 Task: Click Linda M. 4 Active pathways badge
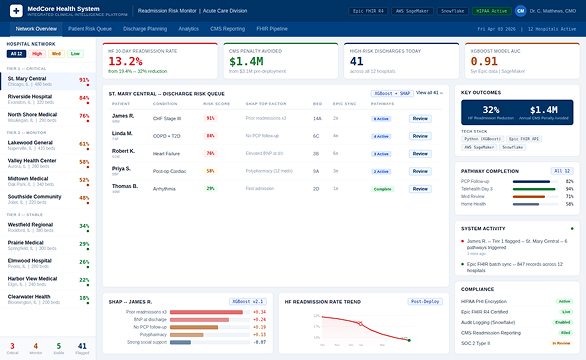pyautogui.click(x=381, y=136)
